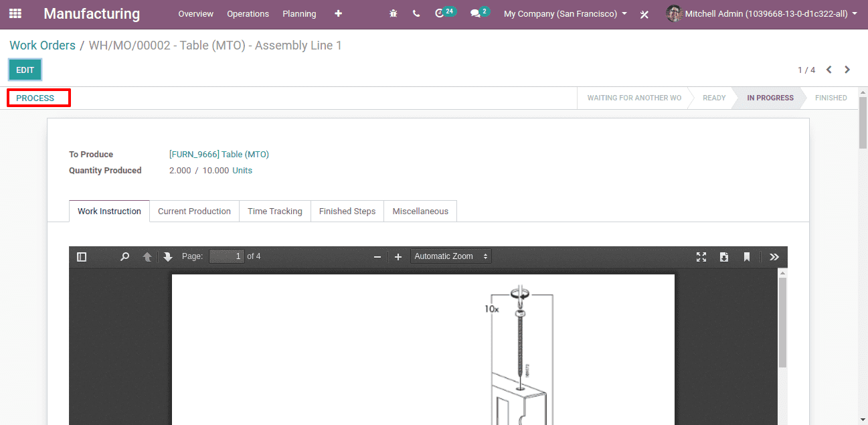868x425 pixels.
Task: Switch PDF to presentation mode
Action: pos(701,256)
